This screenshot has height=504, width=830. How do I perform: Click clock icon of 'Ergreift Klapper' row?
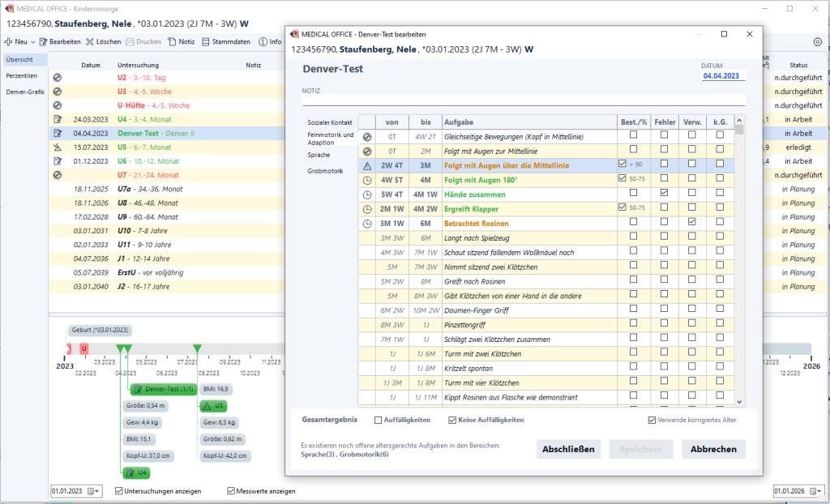[367, 209]
